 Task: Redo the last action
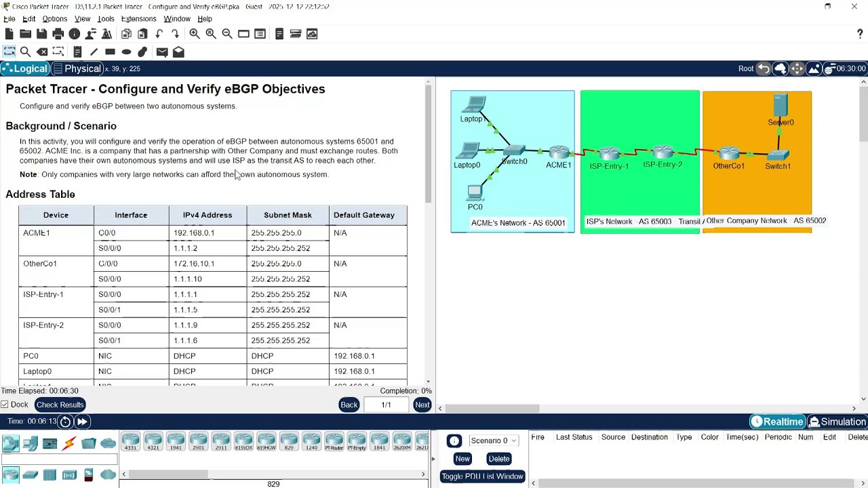point(175,34)
